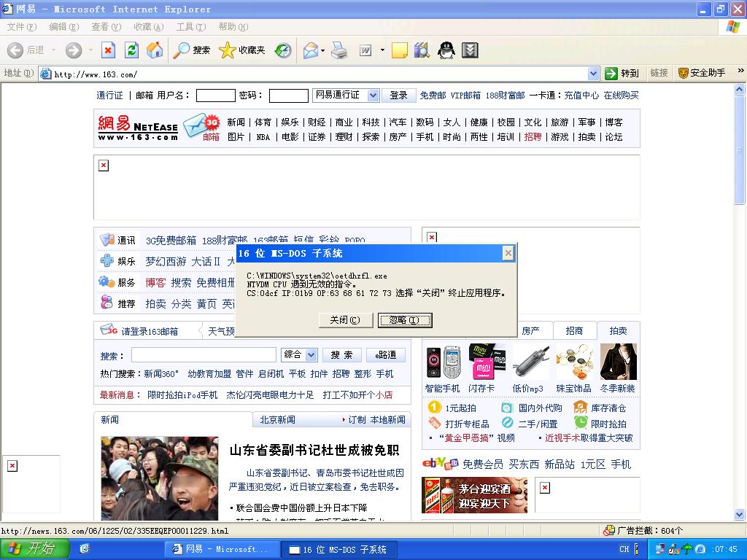Click the e路通 button
Screen dimensions: 747x560
tap(386, 355)
